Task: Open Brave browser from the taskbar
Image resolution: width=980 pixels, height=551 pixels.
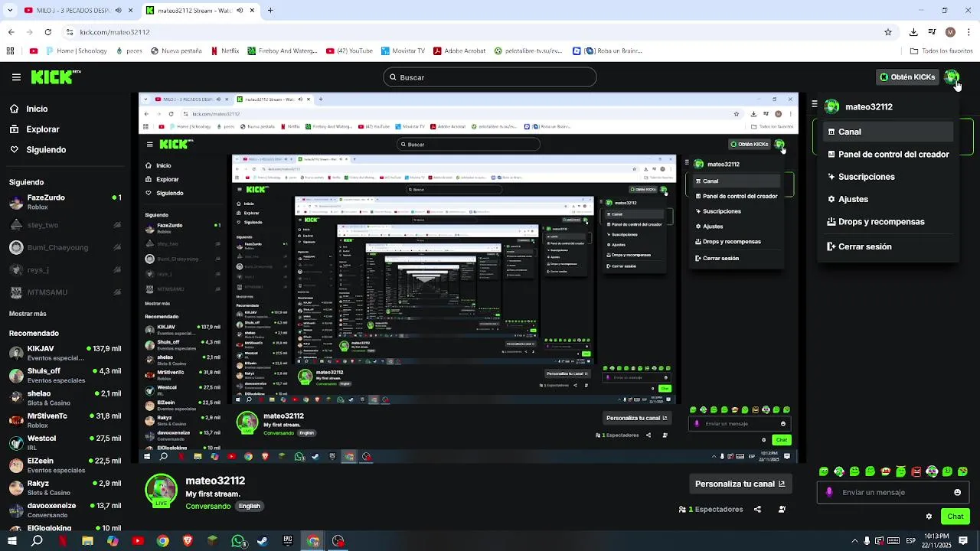Action: pyautogui.click(x=188, y=541)
